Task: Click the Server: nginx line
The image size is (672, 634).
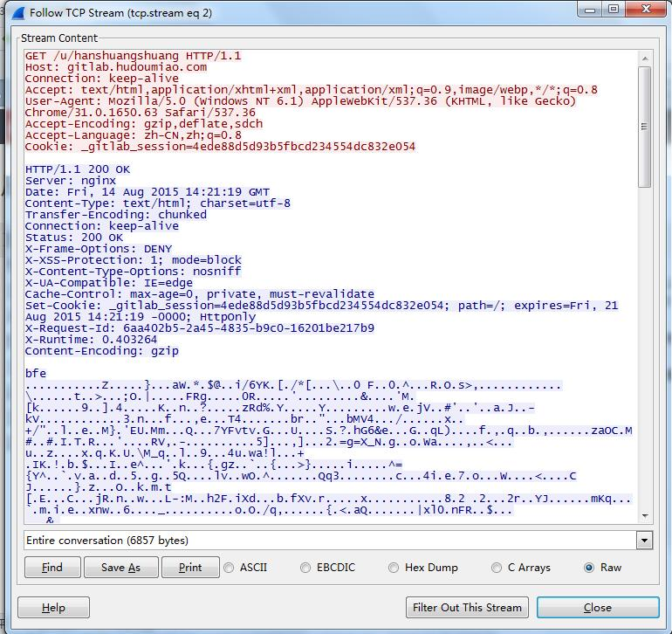Action: (71, 181)
